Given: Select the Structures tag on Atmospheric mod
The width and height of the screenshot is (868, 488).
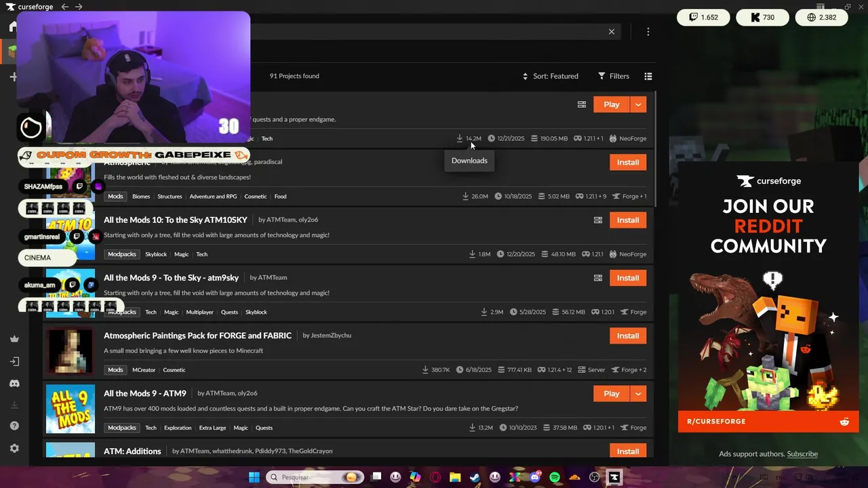Looking at the screenshot, I should coord(170,197).
